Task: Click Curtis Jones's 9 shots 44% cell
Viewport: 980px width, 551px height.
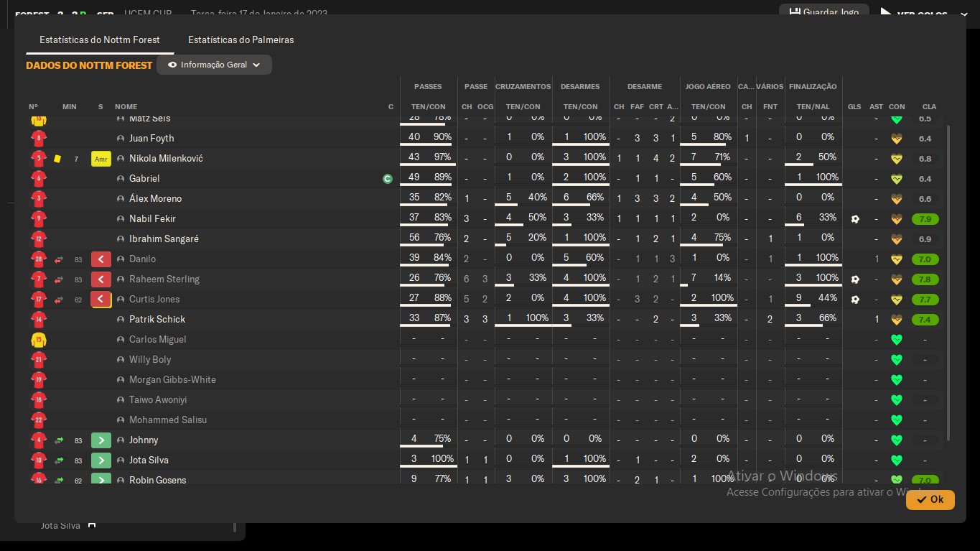Action: (813, 300)
